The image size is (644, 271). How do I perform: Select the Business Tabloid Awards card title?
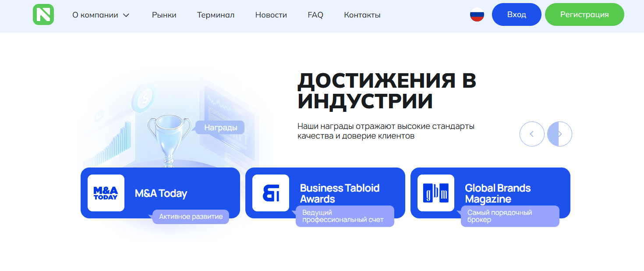click(x=340, y=193)
